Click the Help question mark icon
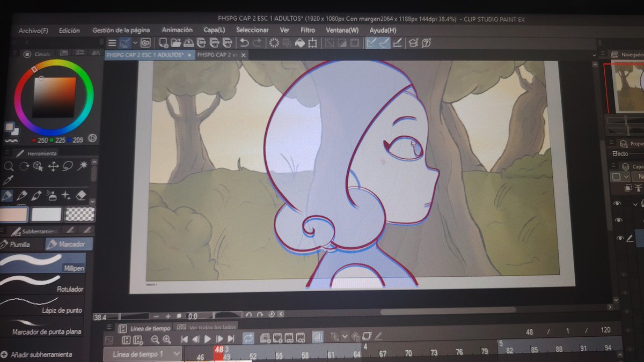This screenshot has height=362, width=644. click(x=427, y=43)
